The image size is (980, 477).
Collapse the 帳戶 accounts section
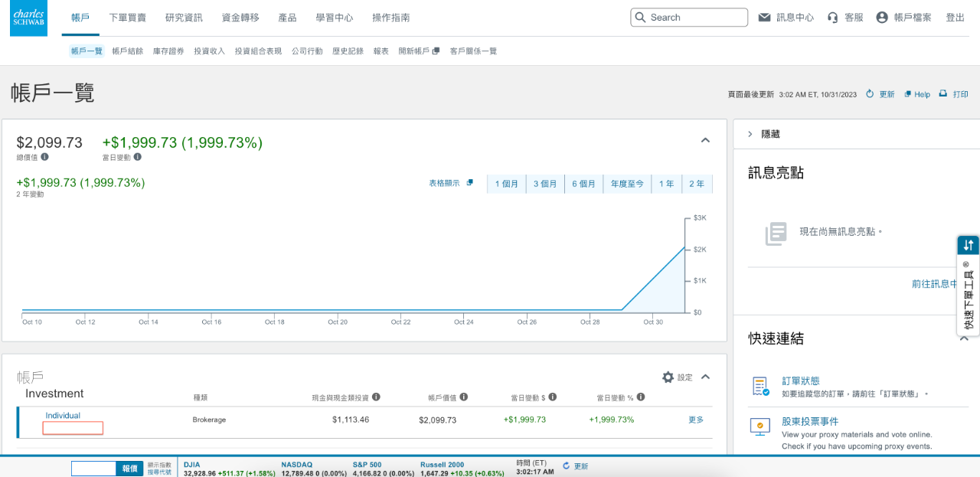pos(706,377)
